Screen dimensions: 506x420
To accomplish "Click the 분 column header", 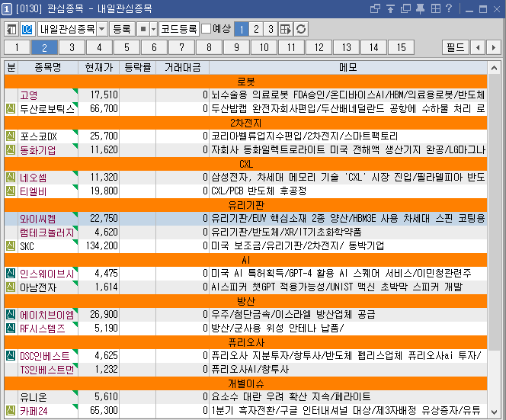I will pyautogui.click(x=11, y=68).
